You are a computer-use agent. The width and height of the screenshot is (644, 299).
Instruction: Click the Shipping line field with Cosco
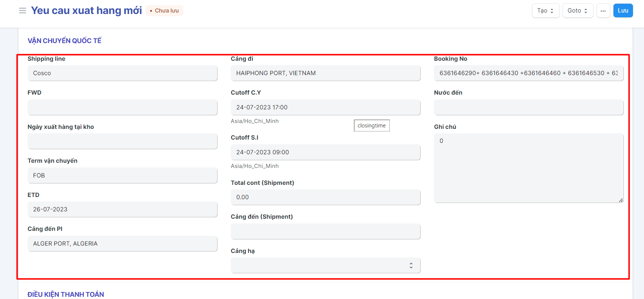pos(122,73)
